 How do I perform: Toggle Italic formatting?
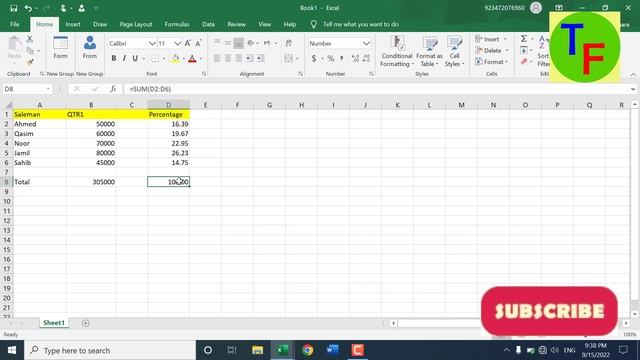124,58
